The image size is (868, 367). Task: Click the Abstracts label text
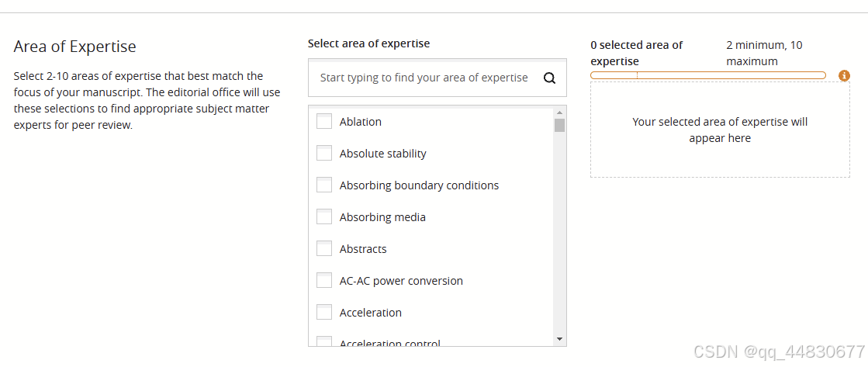(363, 249)
